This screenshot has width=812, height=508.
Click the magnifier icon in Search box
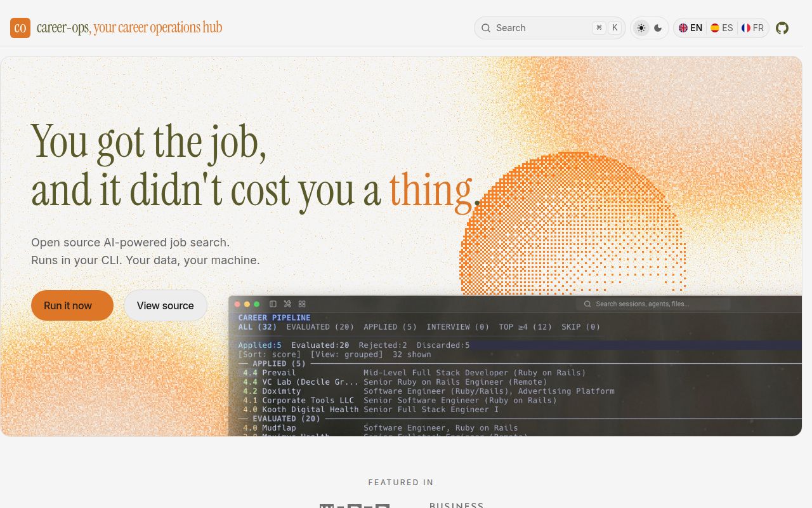click(x=486, y=28)
